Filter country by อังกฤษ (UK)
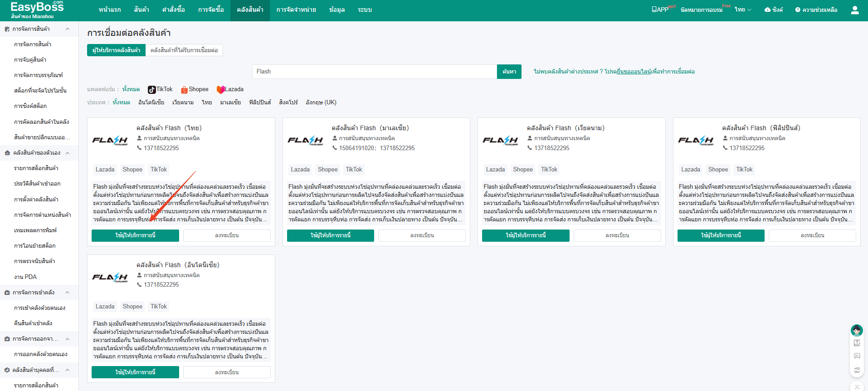 [321, 103]
